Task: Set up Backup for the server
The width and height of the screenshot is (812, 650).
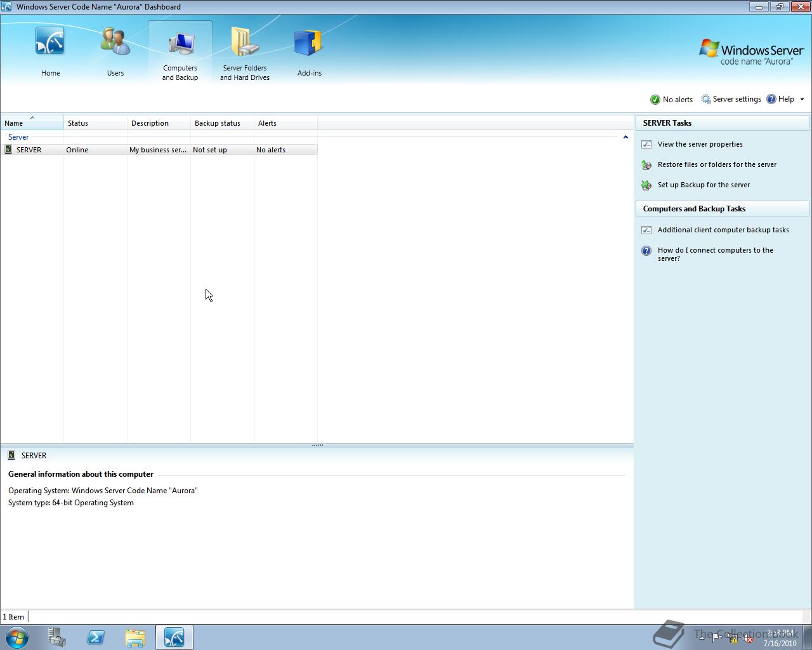Action: pyautogui.click(x=704, y=185)
